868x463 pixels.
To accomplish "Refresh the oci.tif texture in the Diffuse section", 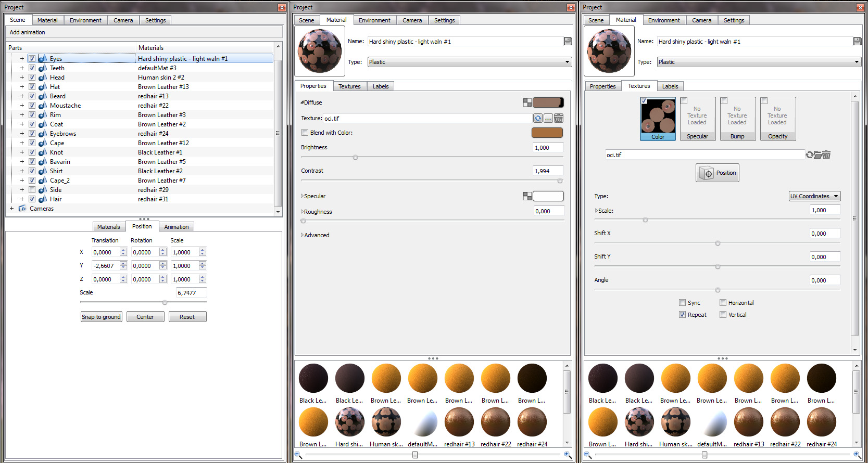I will 538,118.
